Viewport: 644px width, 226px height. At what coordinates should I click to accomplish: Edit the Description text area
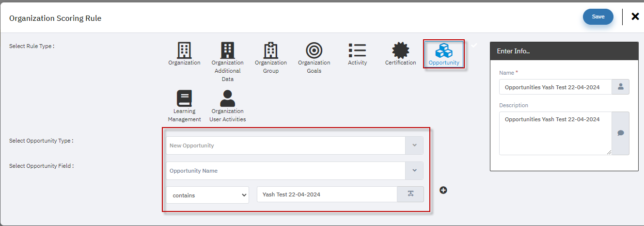[x=555, y=133]
